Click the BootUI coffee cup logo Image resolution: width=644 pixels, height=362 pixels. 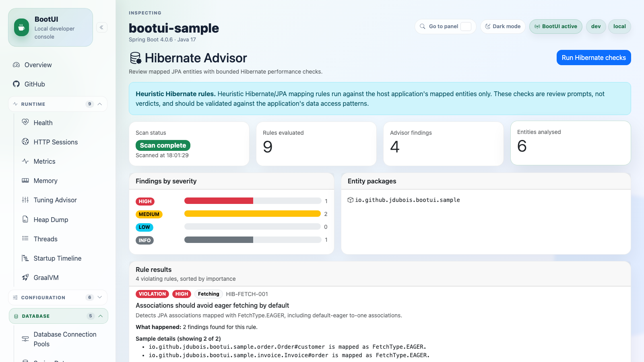[21, 27]
